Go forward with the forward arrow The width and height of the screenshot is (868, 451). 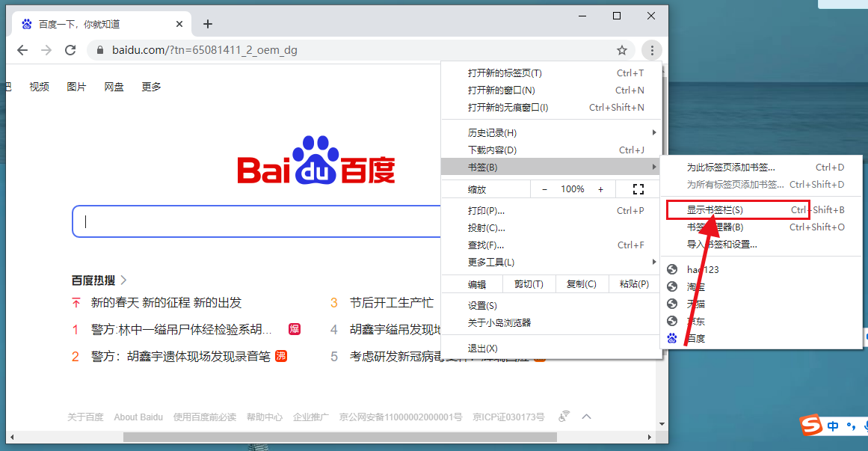click(x=46, y=50)
